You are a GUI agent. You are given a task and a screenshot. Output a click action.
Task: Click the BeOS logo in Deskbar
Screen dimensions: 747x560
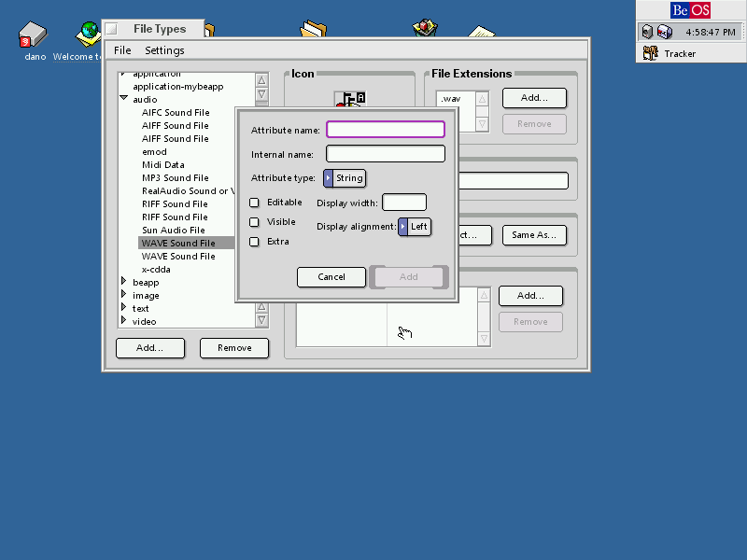690,10
